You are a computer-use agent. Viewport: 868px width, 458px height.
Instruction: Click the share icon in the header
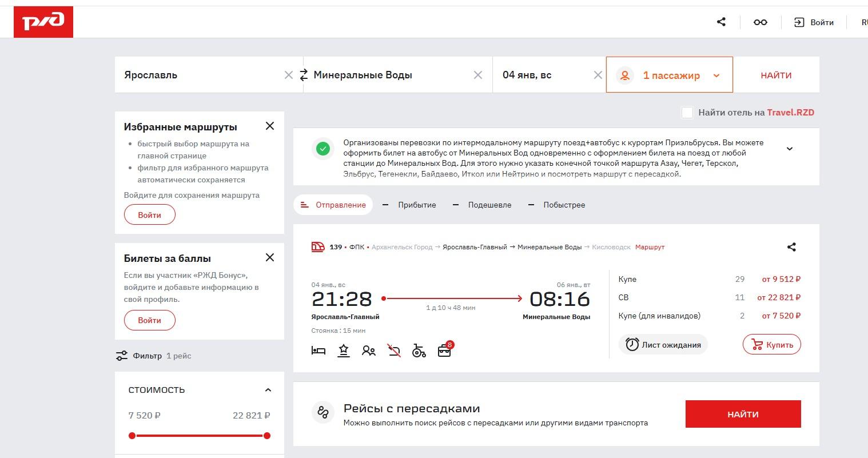722,22
